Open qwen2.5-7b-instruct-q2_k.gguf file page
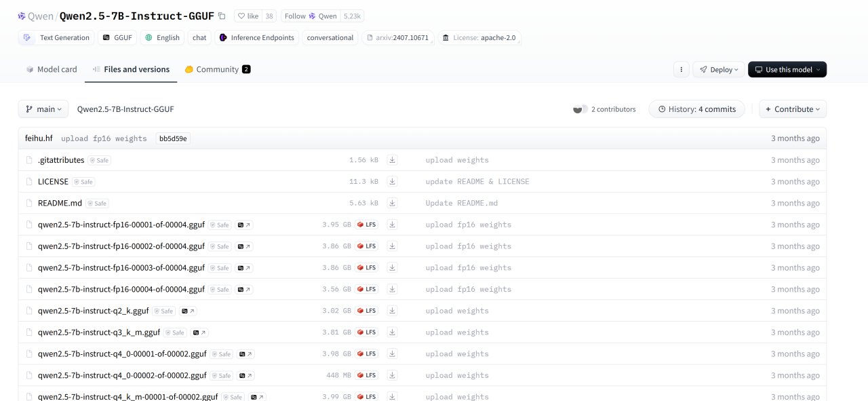 pyautogui.click(x=93, y=311)
